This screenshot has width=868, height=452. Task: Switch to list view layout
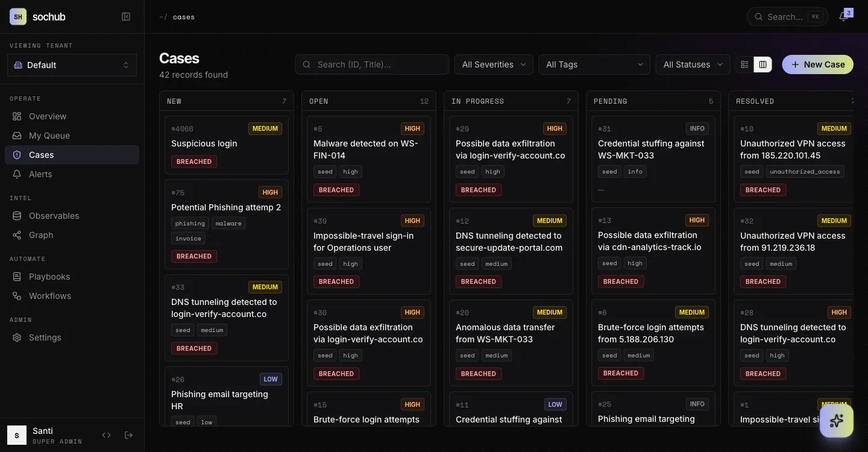[745, 64]
